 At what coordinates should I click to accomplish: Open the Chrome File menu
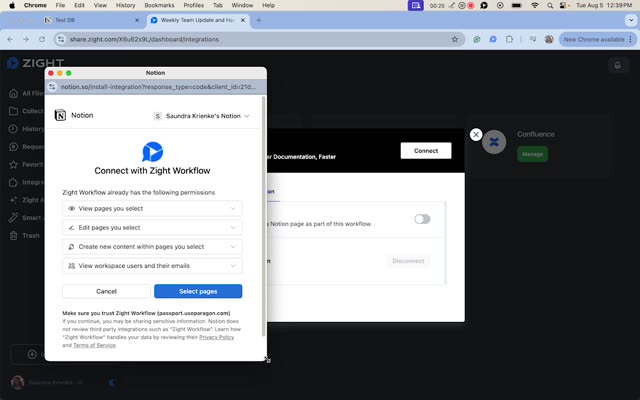(x=60, y=5)
